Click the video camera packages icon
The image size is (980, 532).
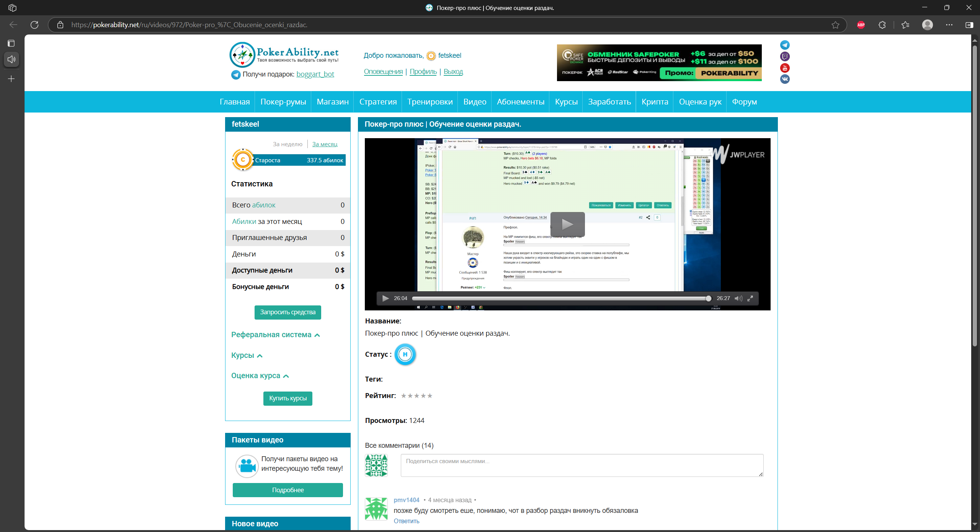coord(247,466)
